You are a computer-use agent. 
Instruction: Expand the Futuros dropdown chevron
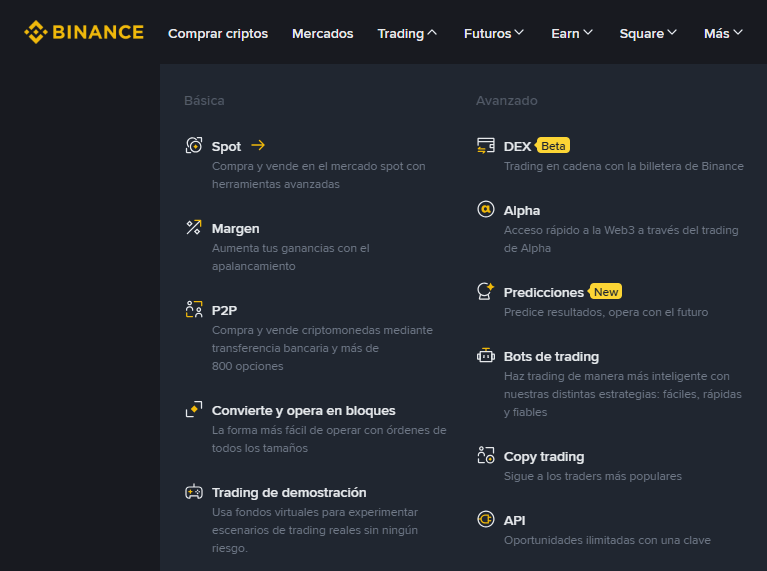point(519,32)
